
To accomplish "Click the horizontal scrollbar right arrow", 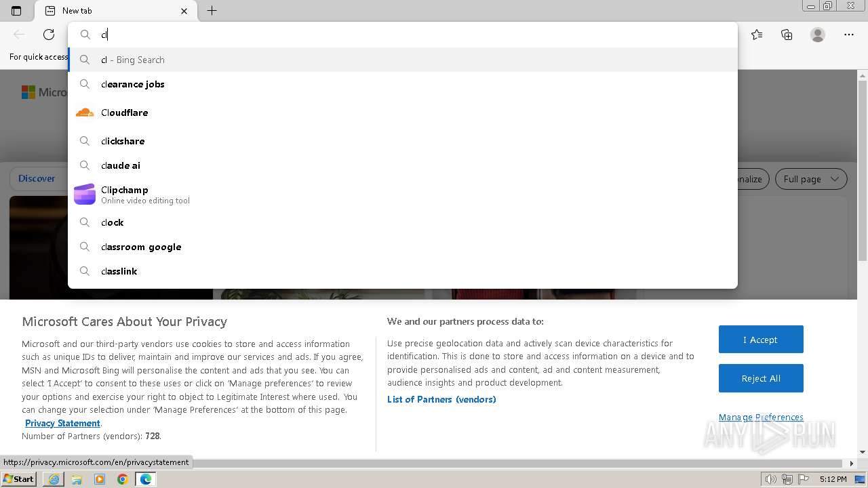I will pos(852,464).
